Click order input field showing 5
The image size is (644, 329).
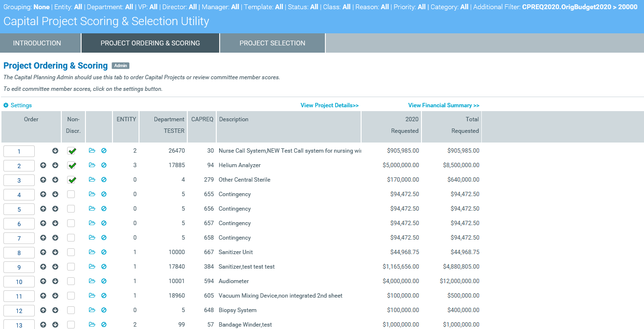click(19, 209)
